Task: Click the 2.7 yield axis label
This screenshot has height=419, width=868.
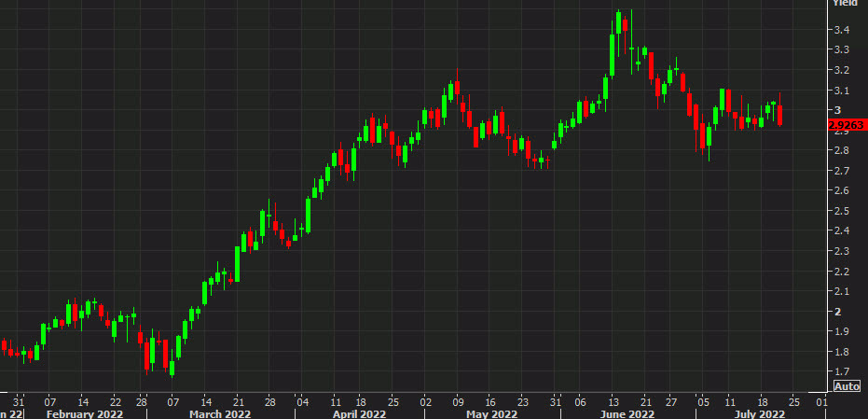Action: [x=842, y=171]
